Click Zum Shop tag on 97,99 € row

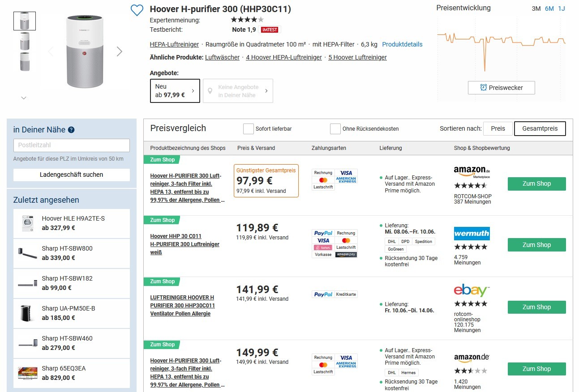(162, 160)
